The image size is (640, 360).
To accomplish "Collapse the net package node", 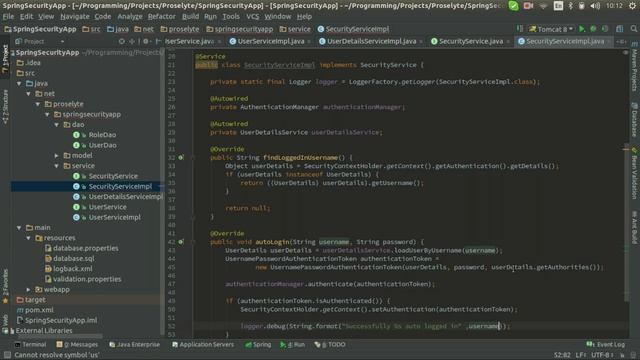I will point(29,94).
